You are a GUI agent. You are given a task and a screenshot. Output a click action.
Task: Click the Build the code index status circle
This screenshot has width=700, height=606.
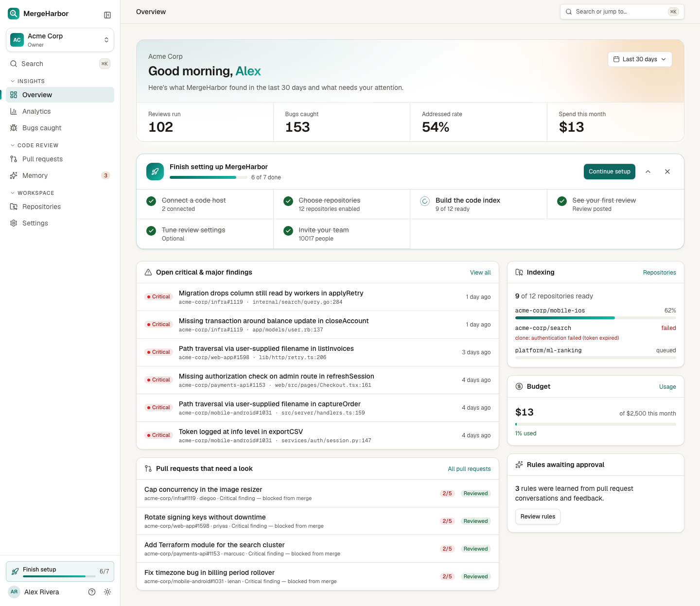coord(425,201)
